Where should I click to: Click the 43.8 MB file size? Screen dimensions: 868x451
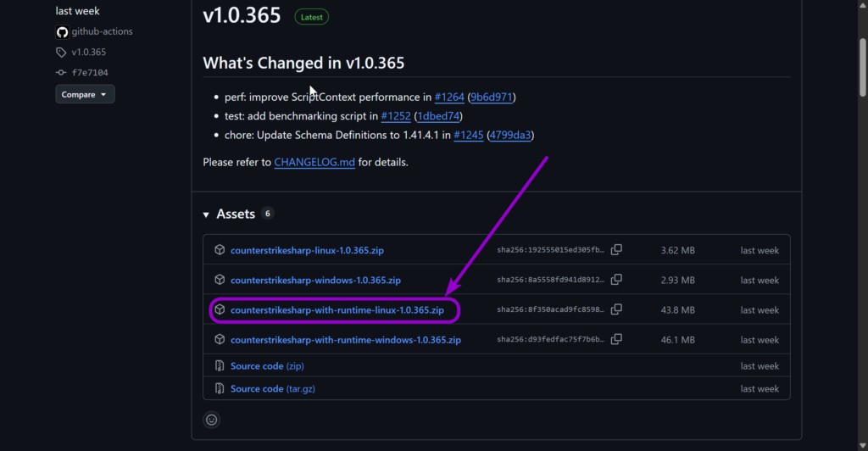coord(677,310)
